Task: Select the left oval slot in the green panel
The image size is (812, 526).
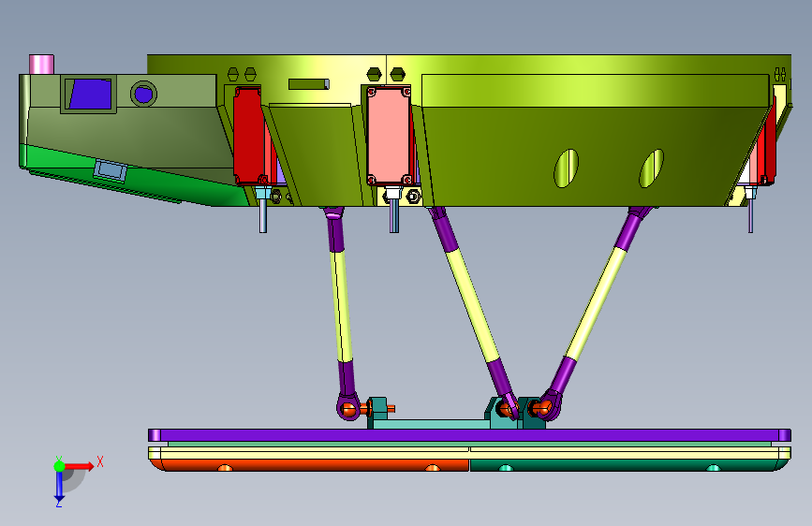Action: [x=566, y=168]
